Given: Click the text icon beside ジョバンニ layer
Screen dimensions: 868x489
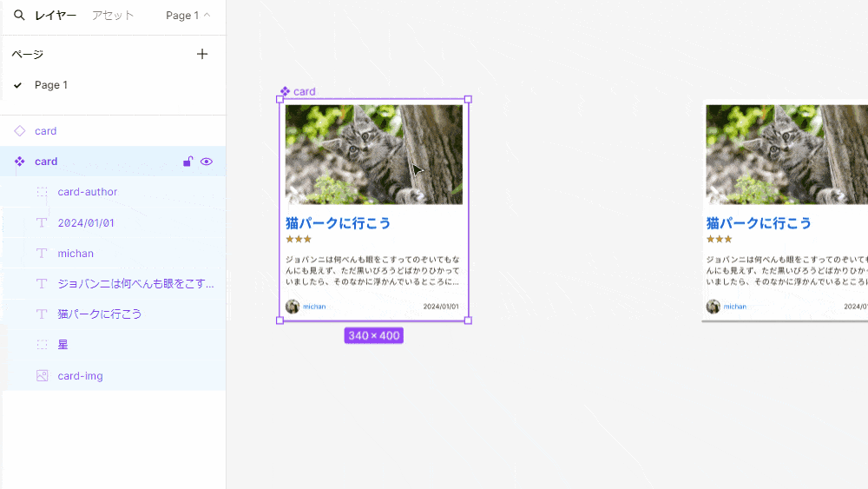Looking at the screenshot, I should pyautogui.click(x=42, y=283).
